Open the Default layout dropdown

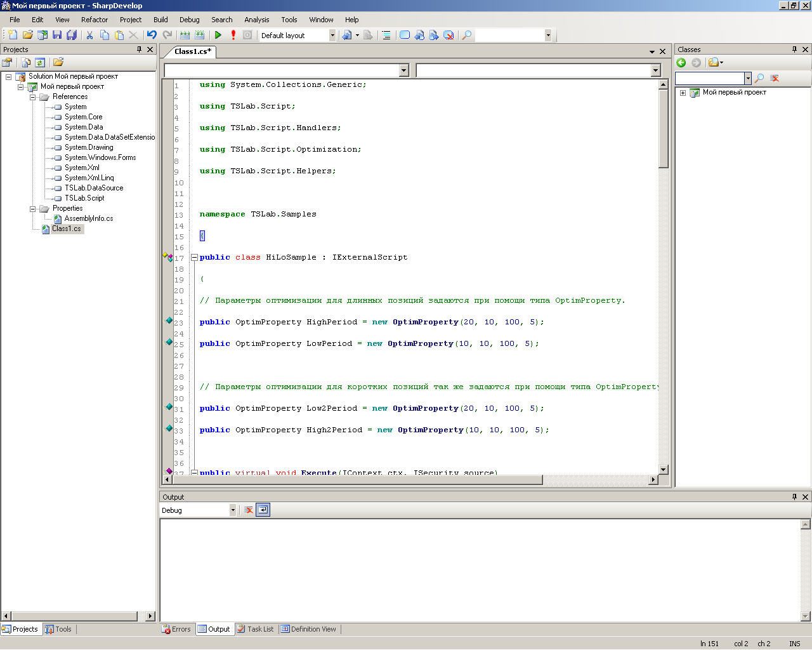pos(332,36)
